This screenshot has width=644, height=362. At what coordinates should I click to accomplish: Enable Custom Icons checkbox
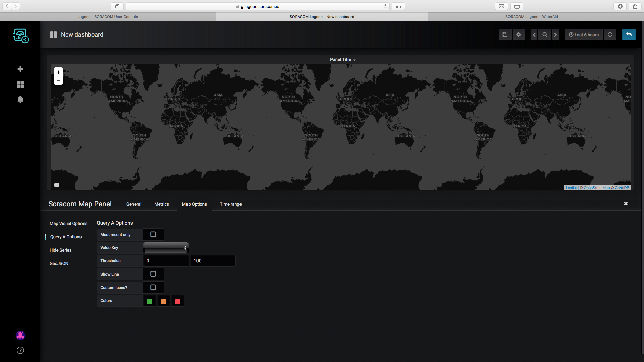pos(153,287)
